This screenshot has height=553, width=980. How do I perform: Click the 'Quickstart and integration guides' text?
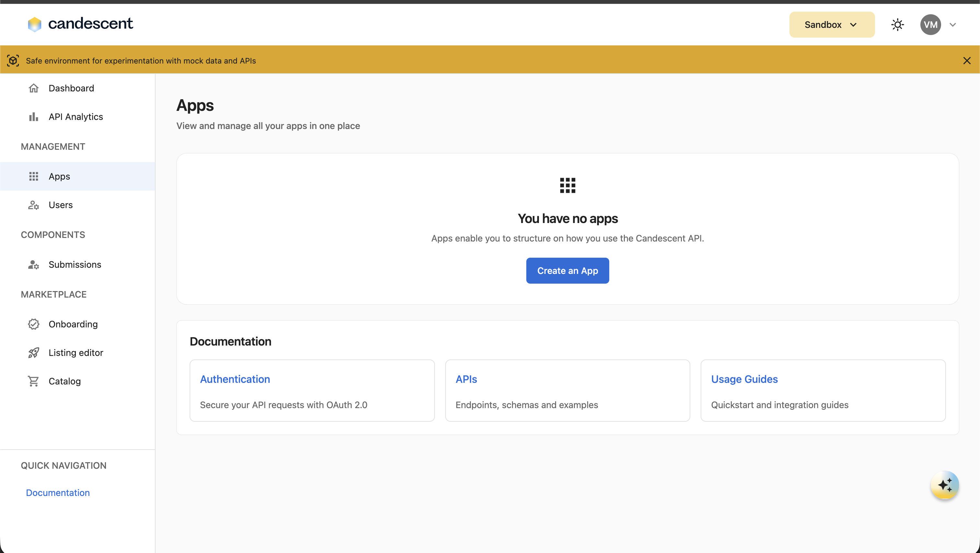click(780, 405)
